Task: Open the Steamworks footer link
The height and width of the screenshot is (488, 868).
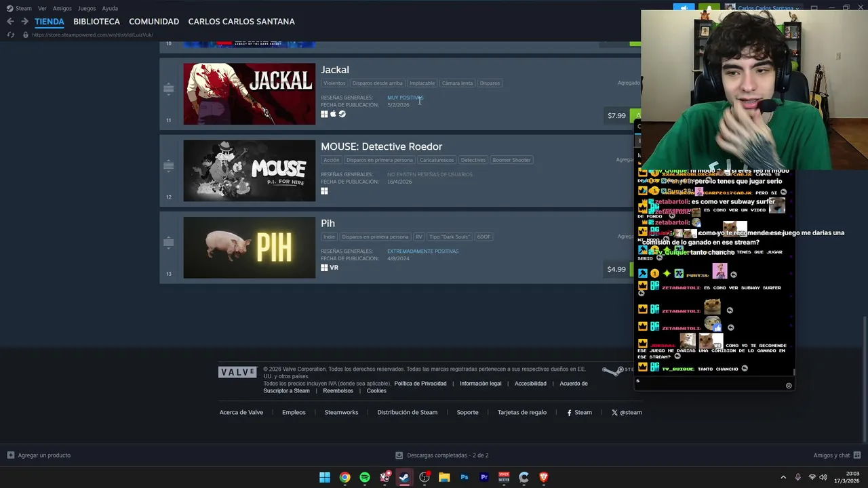Action: 341,412
